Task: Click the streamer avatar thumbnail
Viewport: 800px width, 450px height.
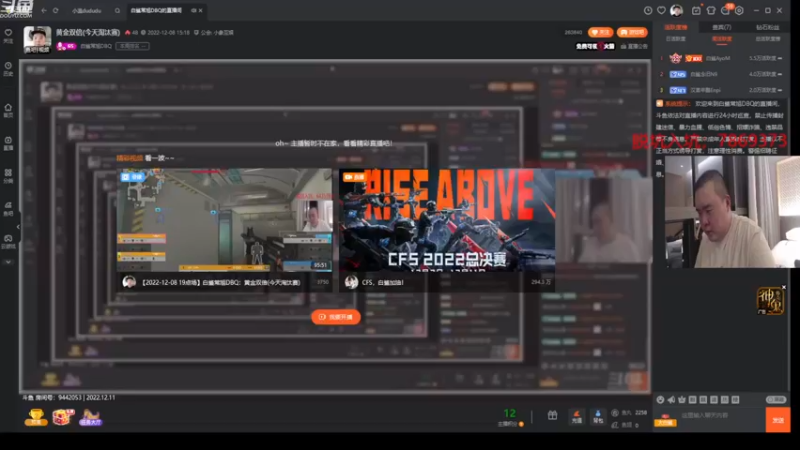Action: point(37,39)
